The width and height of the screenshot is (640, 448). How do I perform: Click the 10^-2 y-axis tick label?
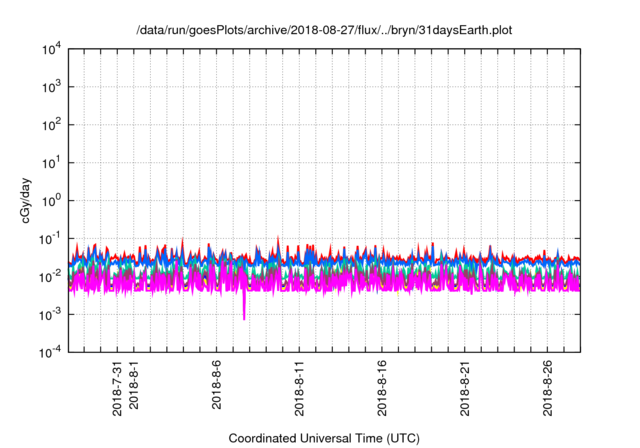coord(52,276)
